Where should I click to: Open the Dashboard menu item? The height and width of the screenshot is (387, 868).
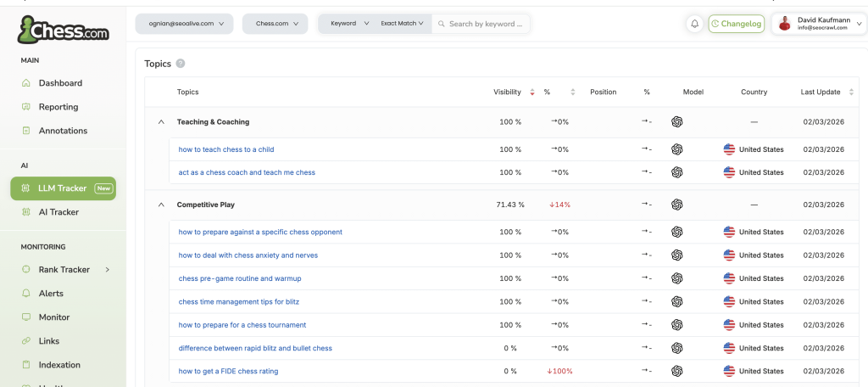pos(59,83)
